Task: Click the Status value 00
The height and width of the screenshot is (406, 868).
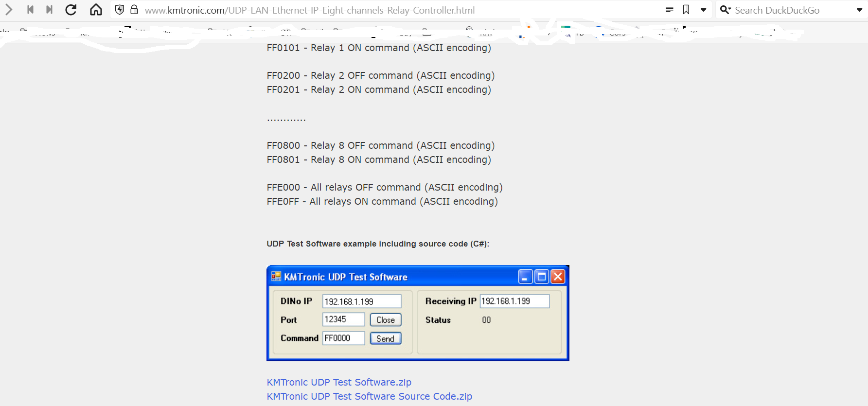Action: tap(486, 320)
